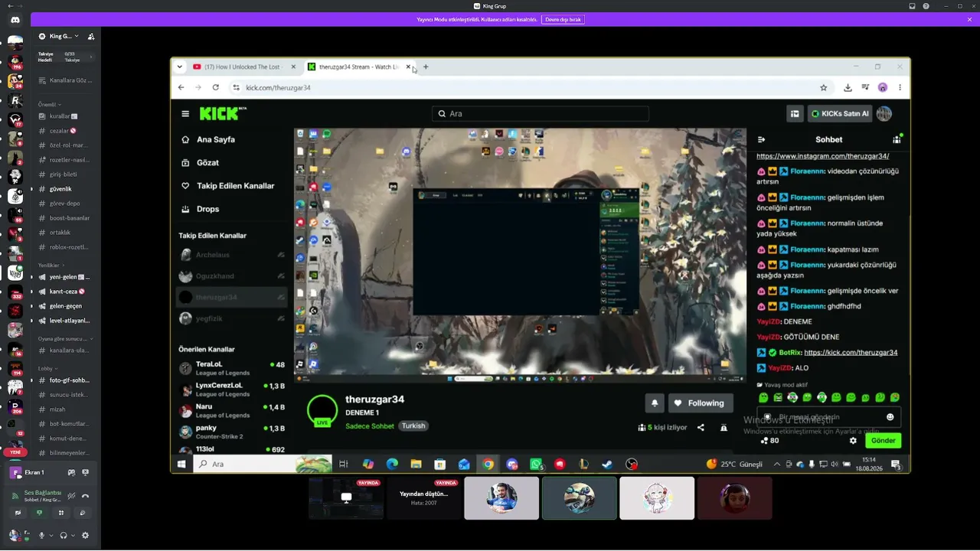
Task: Click the Following button
Action: pos(701,403)
